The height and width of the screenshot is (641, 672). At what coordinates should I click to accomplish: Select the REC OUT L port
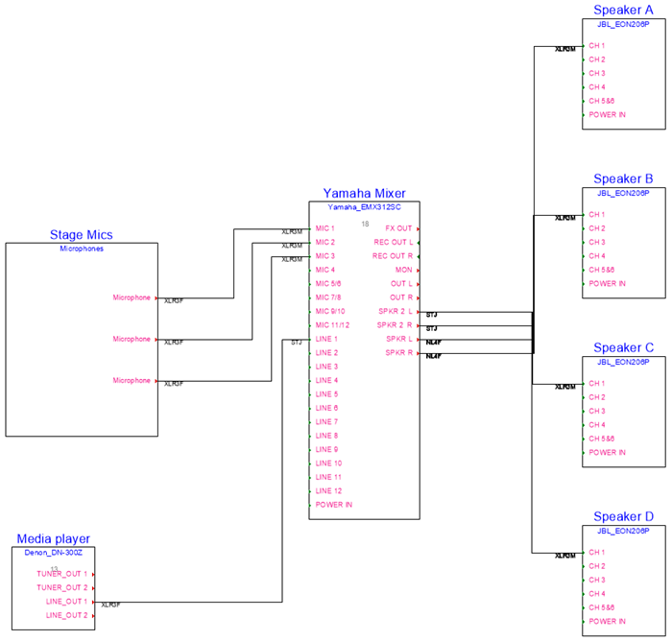coord(394,242)
